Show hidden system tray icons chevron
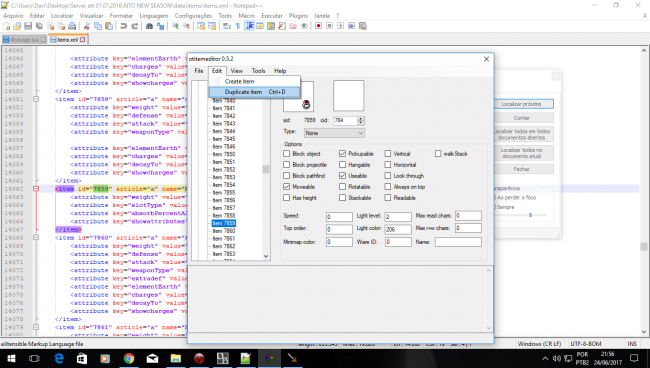 pyautogui.click(x=545, y=358)
